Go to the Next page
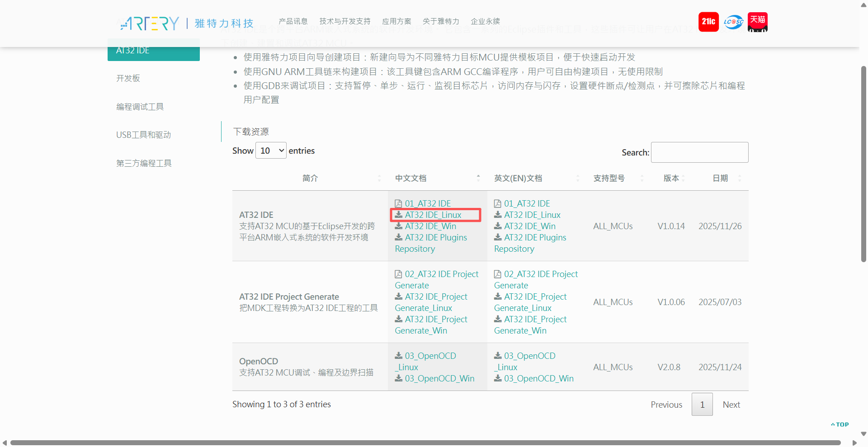Screen dimensions: 868x447 click(x=731, y=405)
